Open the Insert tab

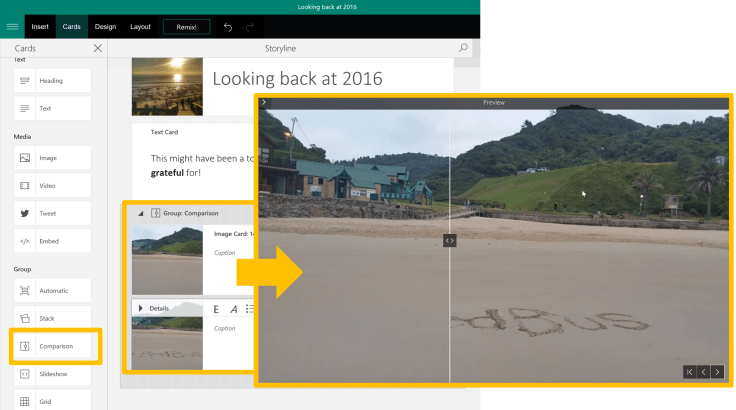(x=40, y=27)
